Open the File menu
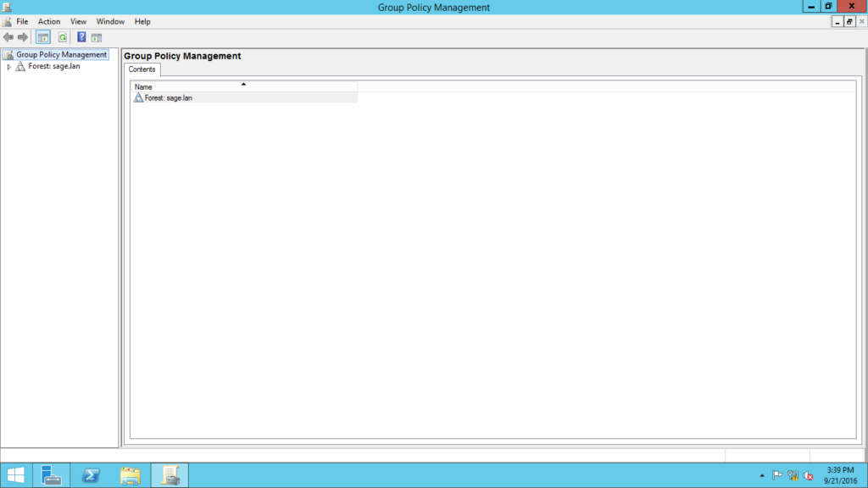Screen dimensions: 868x488 pos(22,21)
